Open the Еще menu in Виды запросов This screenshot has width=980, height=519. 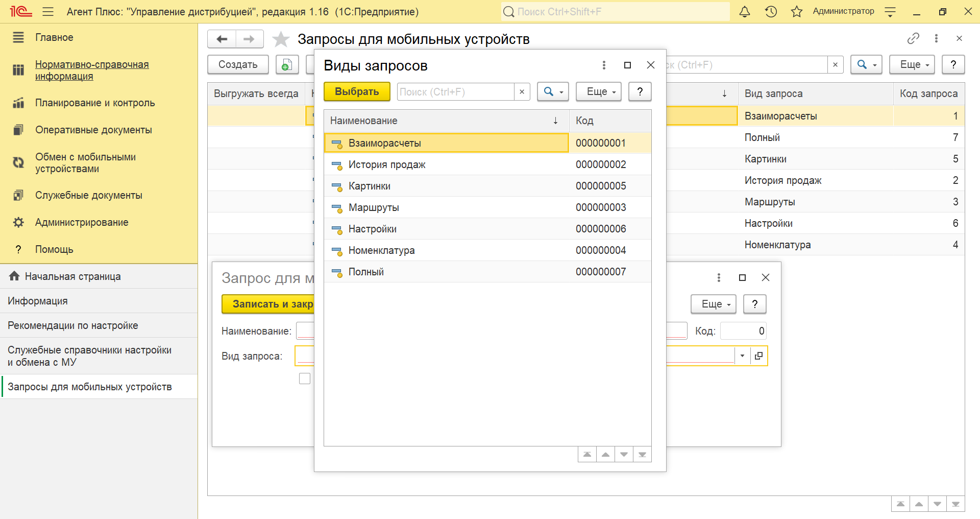599,92
